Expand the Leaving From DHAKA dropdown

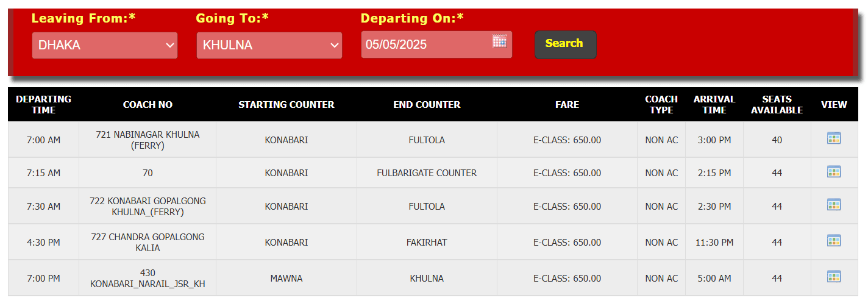pyautogui.click(x=105, y=45)
